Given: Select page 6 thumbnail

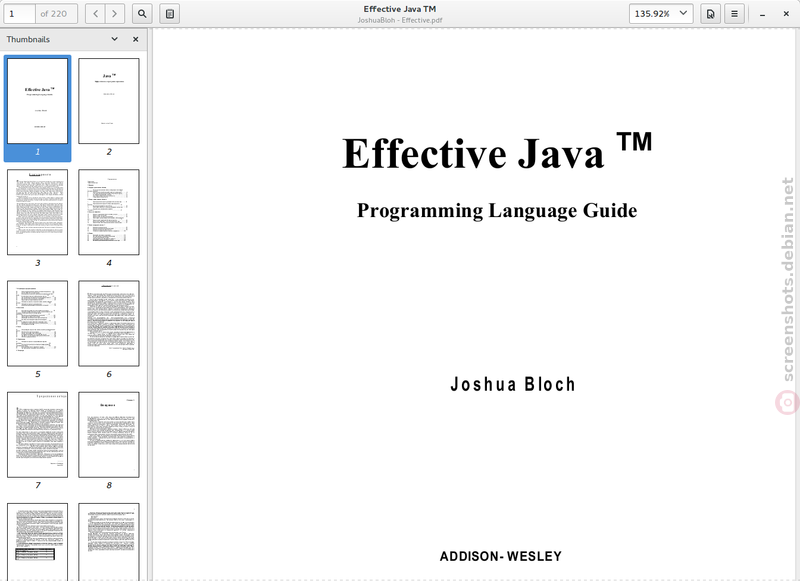Looking at the screenshot, I should tap(109, 323).
